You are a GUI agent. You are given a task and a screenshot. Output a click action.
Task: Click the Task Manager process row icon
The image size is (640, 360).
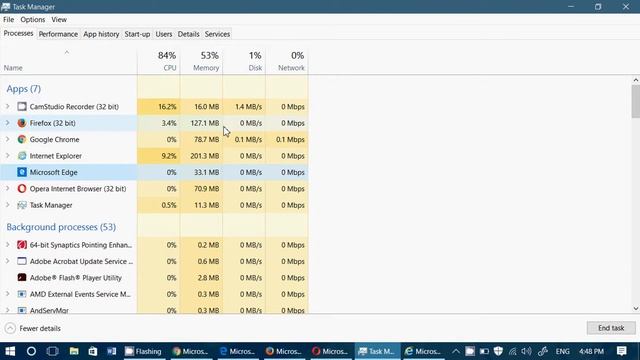point(22,205)
